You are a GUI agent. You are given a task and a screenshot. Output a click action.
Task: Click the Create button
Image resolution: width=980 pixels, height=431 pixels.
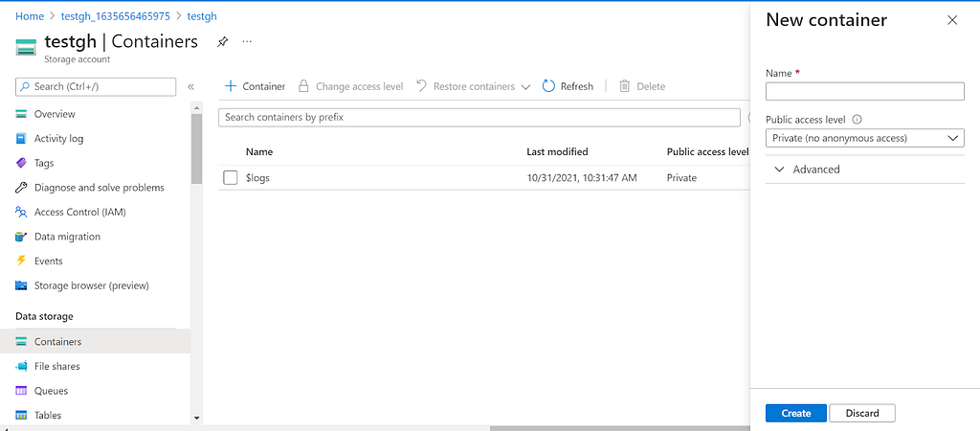tap(796, 413)
